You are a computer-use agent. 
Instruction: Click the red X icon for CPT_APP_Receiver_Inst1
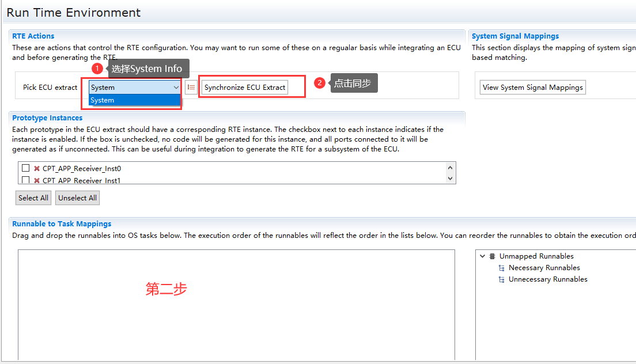point(37,180)
